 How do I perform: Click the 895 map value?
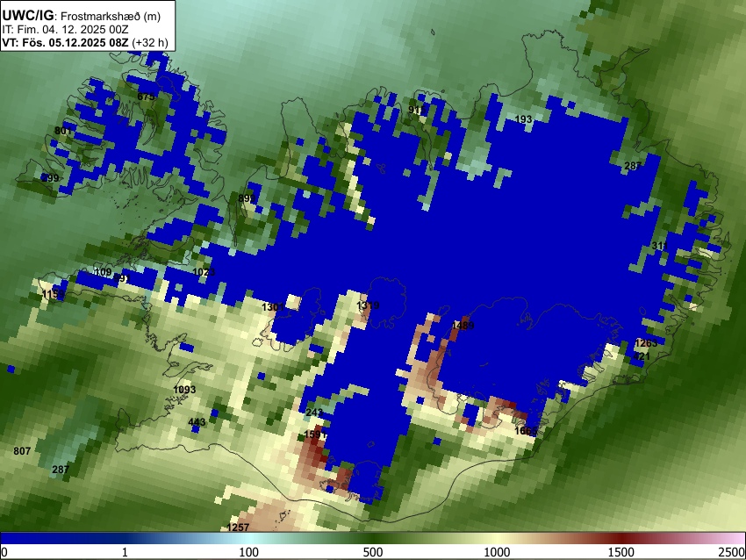point(247,198)
